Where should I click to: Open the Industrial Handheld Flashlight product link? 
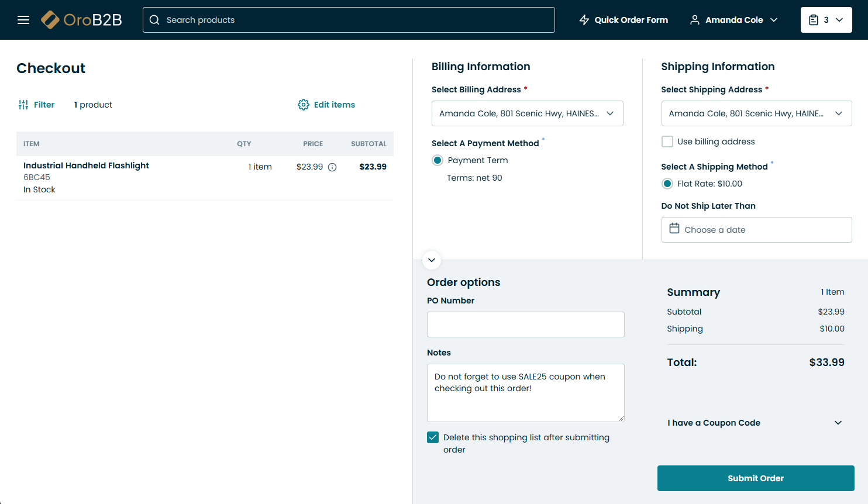point(86,165)
